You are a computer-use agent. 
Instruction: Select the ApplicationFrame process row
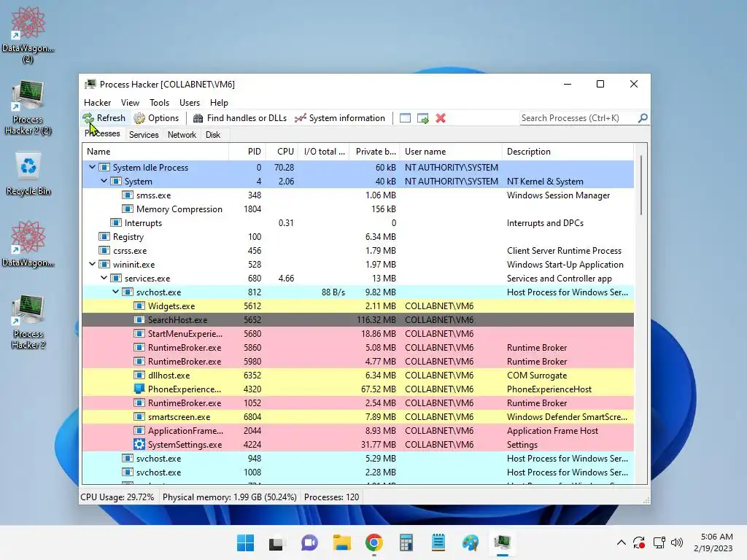click(x=357, y=430)
